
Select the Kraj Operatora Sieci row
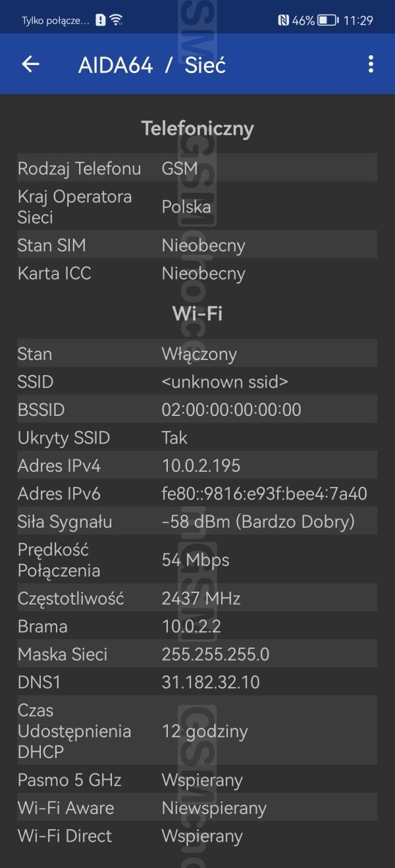[197, 207]
